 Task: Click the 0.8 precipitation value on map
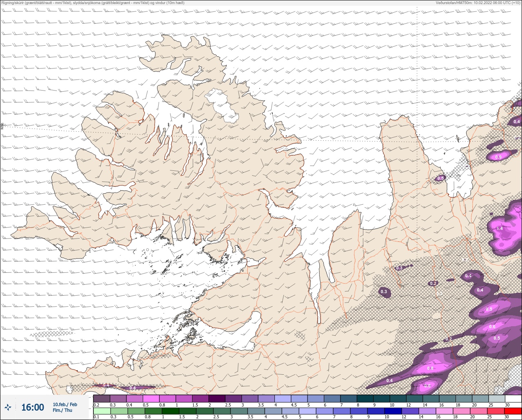tap(430, 368)
